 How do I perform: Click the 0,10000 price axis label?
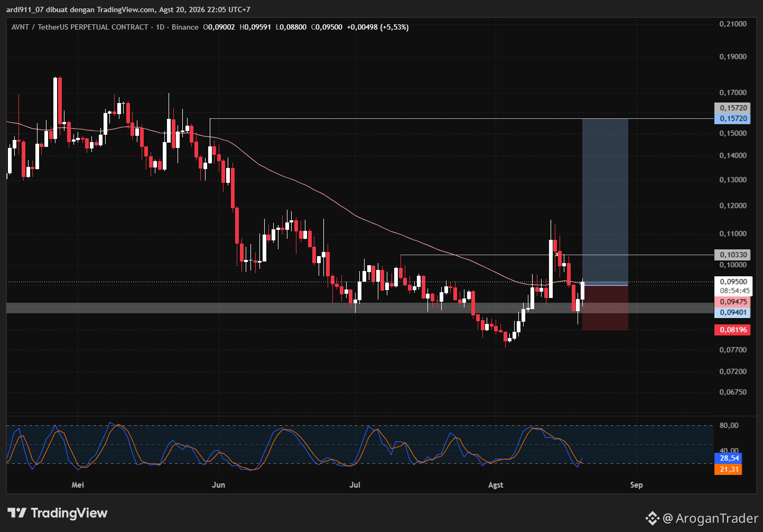click(733, 265)
